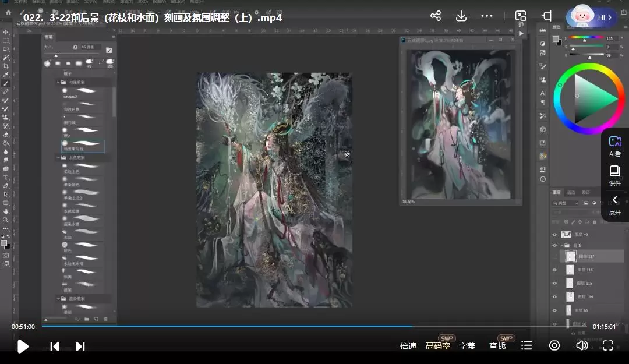Collapse the 渲染笔刷 brush folder
The image size is (629, 364).
(58, 299)
